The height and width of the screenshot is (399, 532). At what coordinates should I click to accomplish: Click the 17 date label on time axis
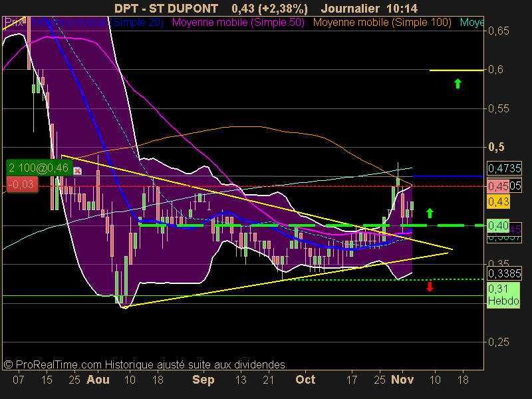pos(352,380)
